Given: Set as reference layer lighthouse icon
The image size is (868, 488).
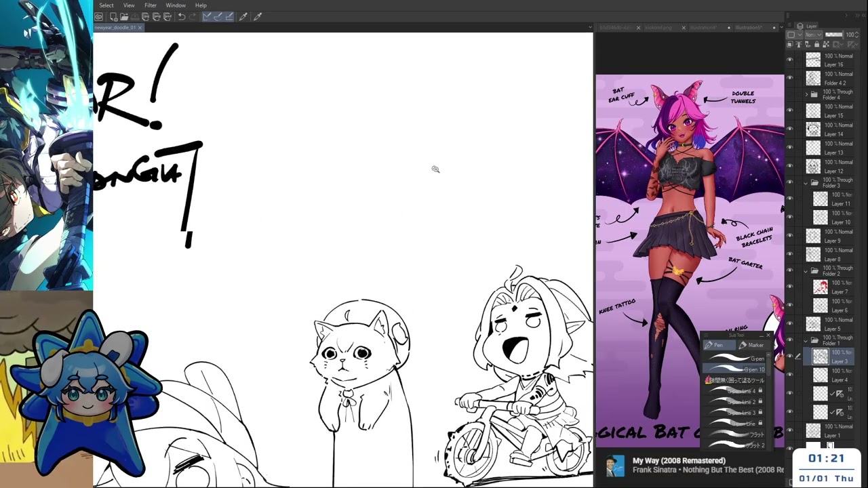Looking at the screenshot, I should tap(799, 44).
